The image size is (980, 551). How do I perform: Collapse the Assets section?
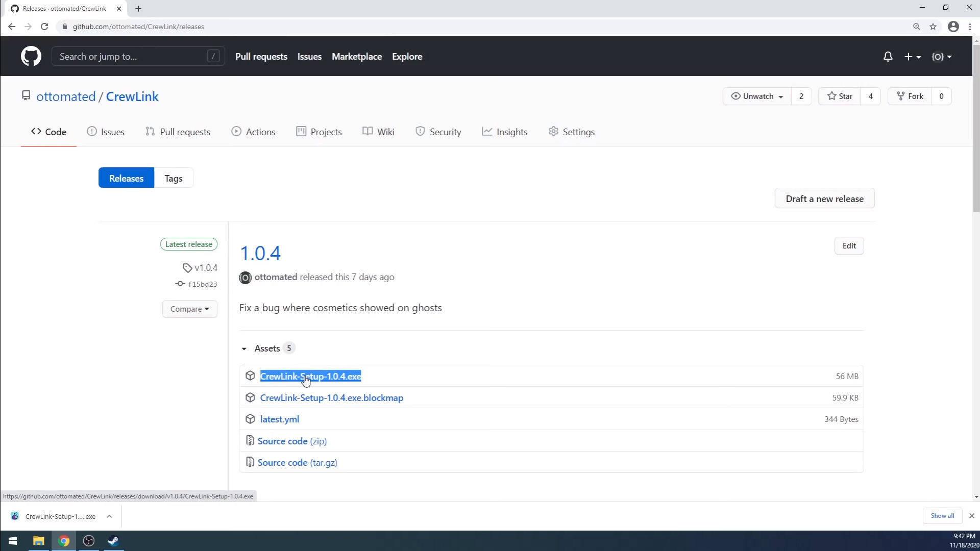click(244, 348)
